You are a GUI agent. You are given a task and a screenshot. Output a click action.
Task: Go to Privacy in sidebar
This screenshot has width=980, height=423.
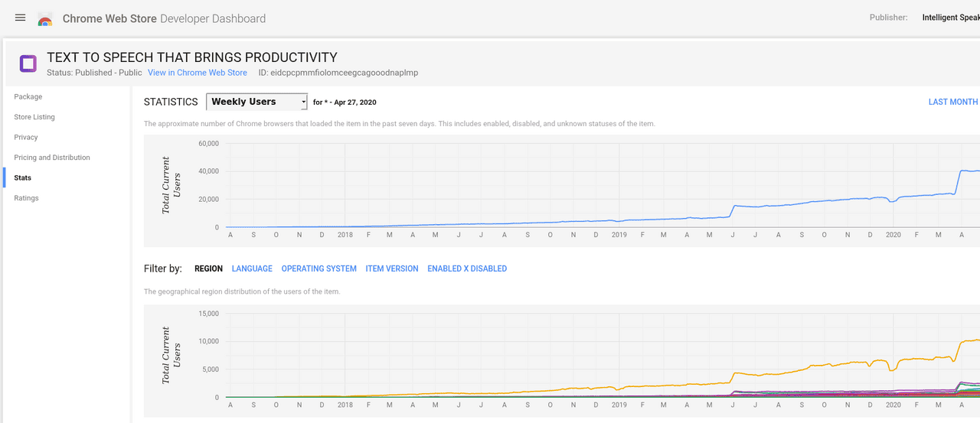pos(26,138)
